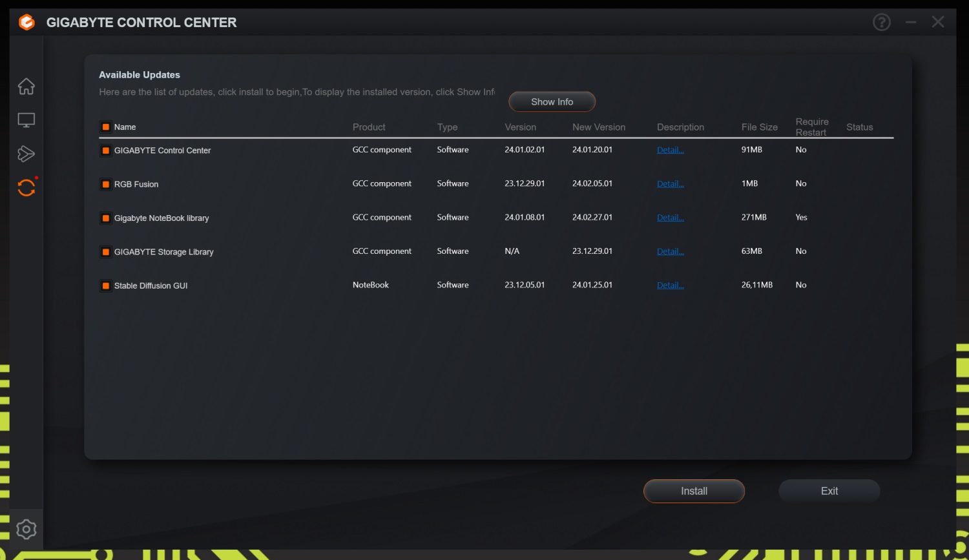Select the Stable Diffusion GUI row name
This screenshot has height=560, width=969.
coord(151,285)
